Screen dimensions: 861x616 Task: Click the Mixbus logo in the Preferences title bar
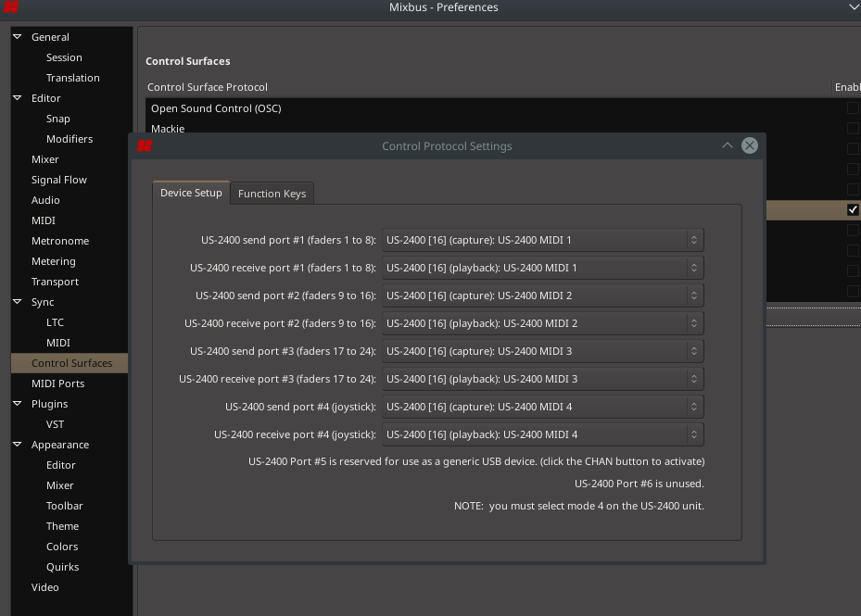(x=10, y=8)
